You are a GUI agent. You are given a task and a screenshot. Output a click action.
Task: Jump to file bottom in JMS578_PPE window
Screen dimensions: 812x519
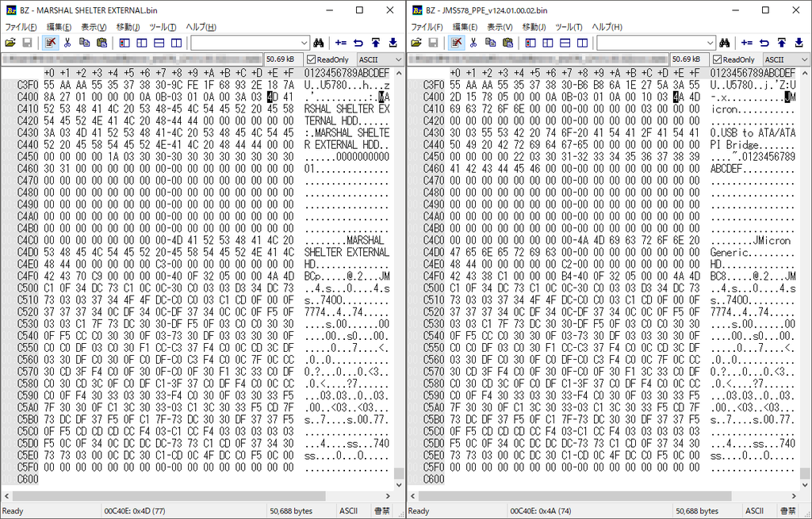click(799, 43)
